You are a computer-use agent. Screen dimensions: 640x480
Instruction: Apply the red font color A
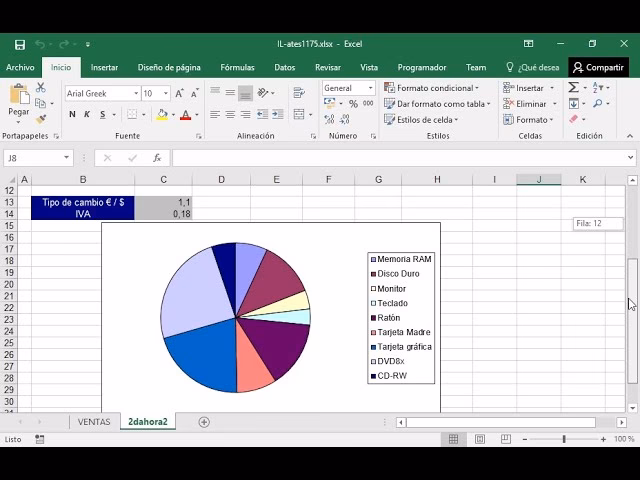pos(185,115)
